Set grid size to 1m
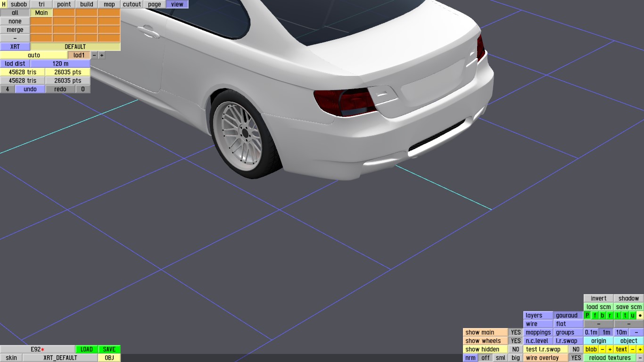Image resolution: width=644 pixels, height=362 pixels. click(x=606, y=332)
